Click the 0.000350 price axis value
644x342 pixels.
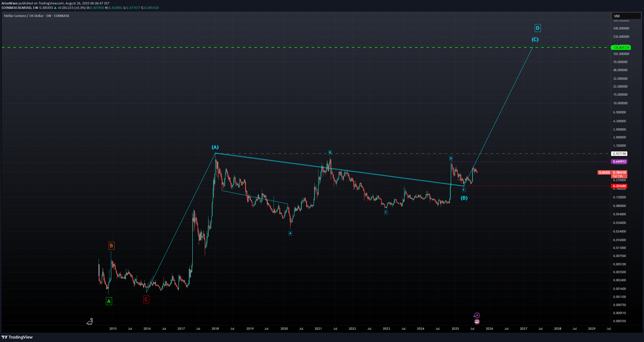point(619,321)
